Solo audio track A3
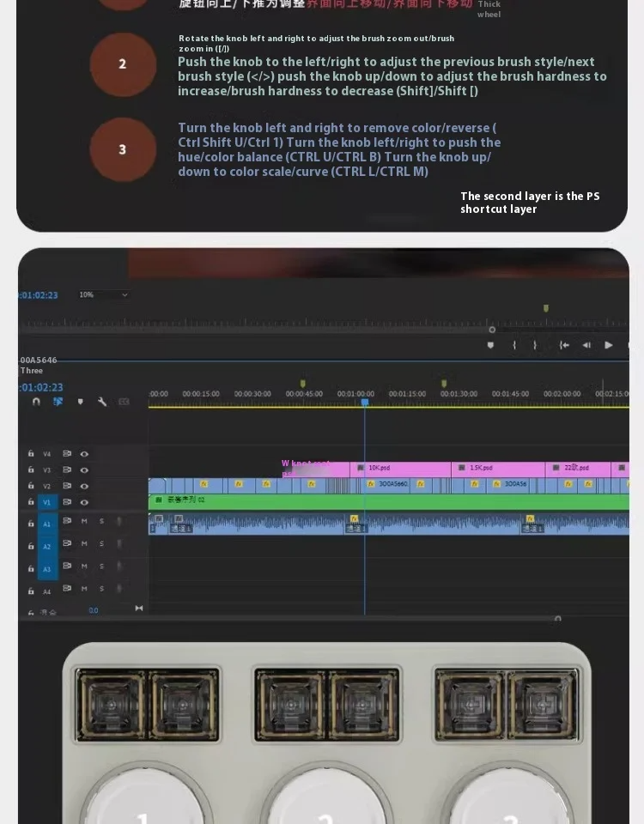Image resolution: width=644 pixels, height=824 pixels. [101, 566]
